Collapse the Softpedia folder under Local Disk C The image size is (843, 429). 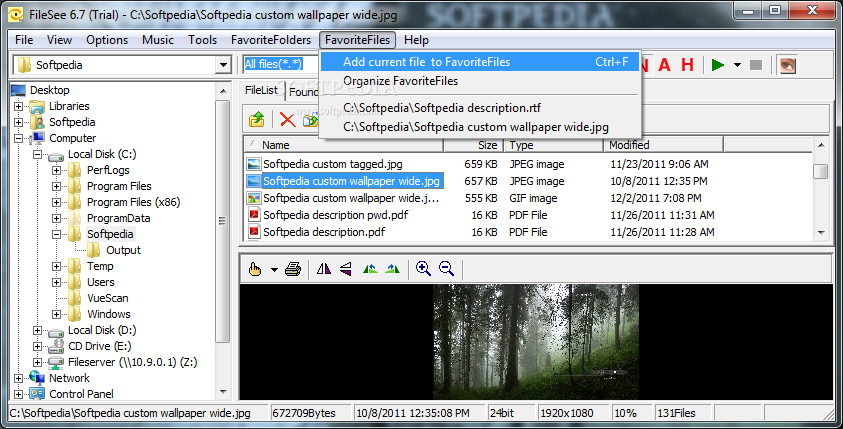point(56,234)
